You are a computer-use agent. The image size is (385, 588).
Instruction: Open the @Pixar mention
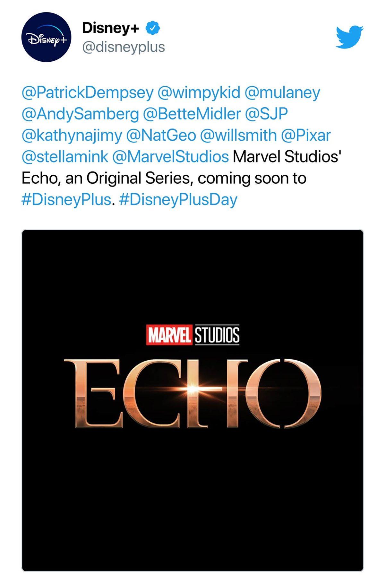click(x=305, y=136)
